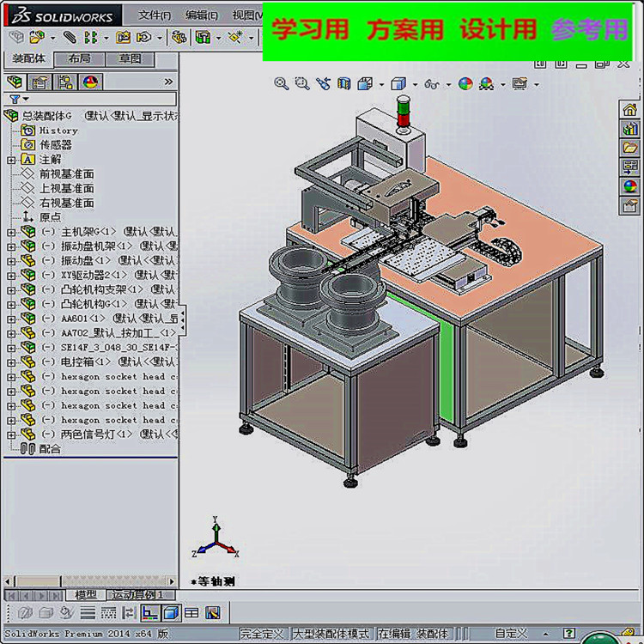Open the View Palette task pane icon
Image resolution: width=644 pixels, height=644 pixels.
coord(629,167)
